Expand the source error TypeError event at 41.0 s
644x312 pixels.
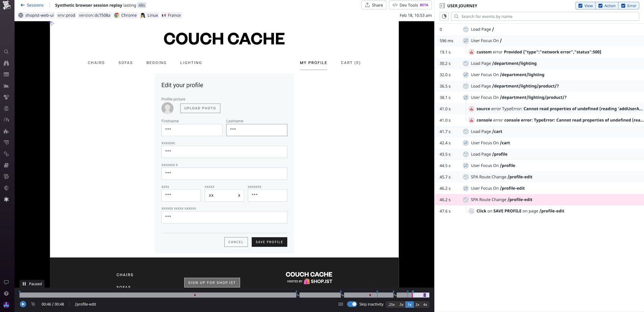tap(559, 109)
